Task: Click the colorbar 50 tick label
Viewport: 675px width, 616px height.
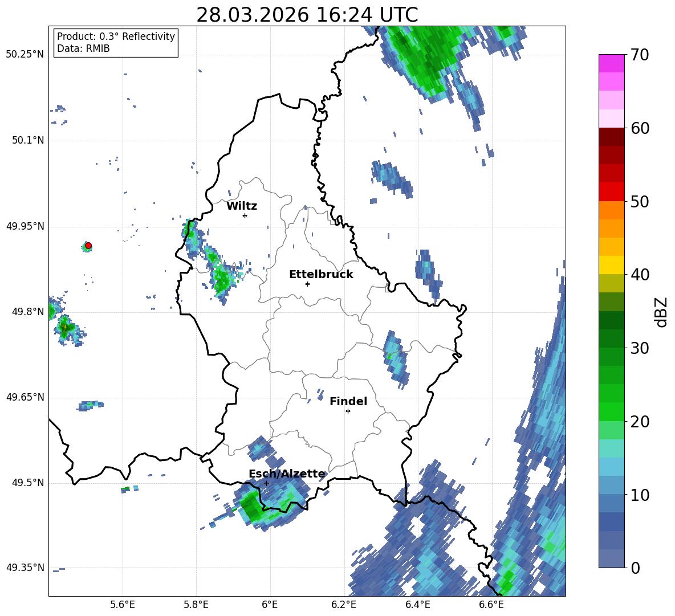Action: pos(640,202)
